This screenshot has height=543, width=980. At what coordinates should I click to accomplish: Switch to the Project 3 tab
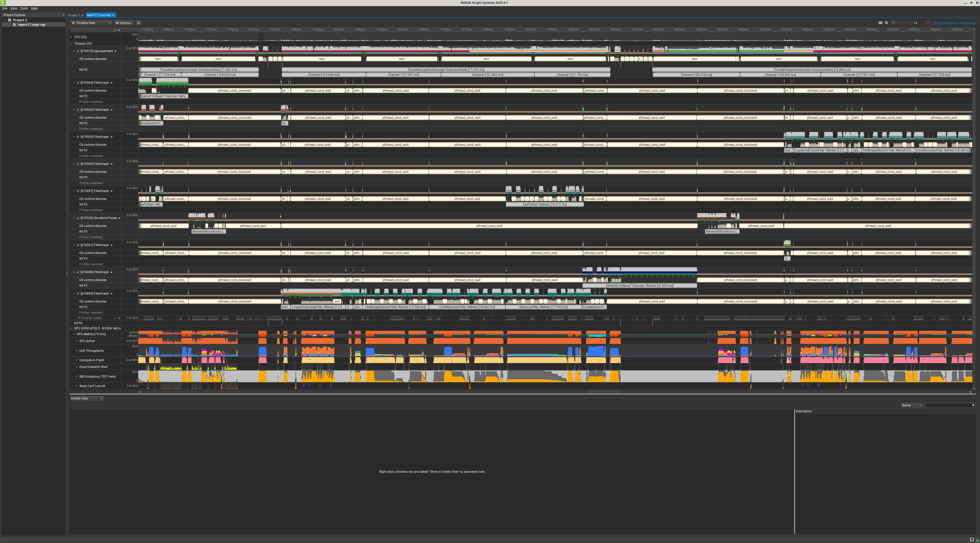coord(74,15)
